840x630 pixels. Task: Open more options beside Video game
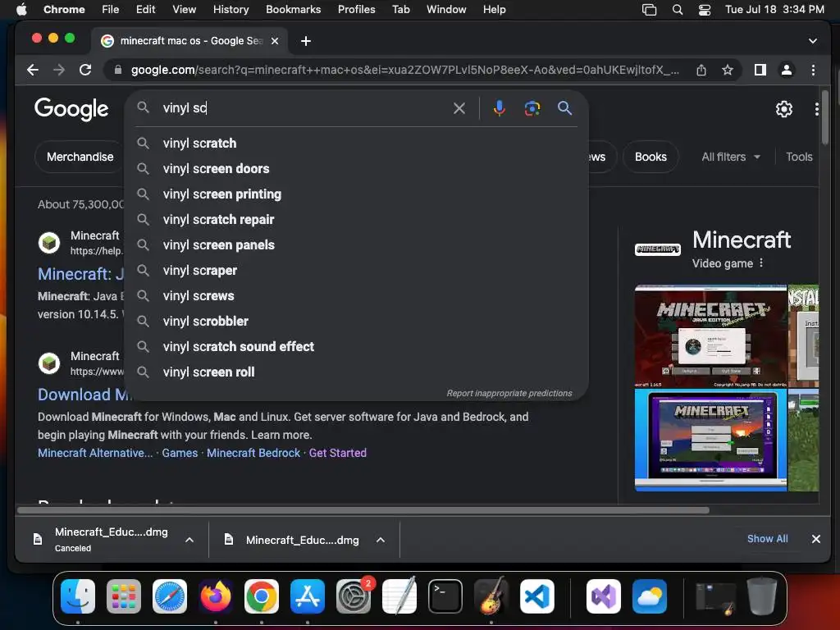coord(761,263)
